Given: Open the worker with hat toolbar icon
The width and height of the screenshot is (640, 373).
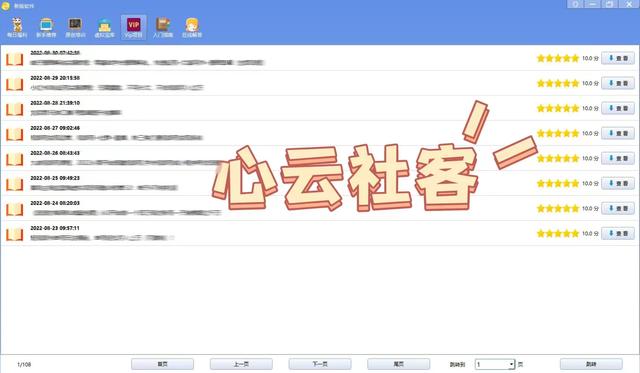Looking at the screenshot, I should (x=104, y=28).
